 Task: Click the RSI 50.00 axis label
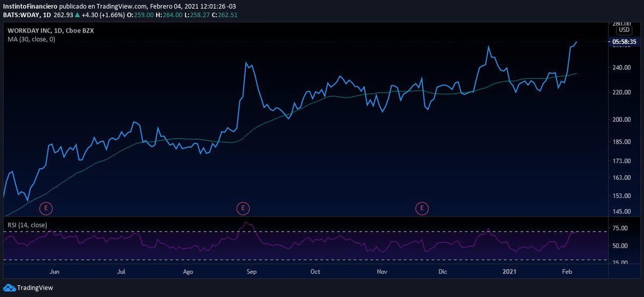click(621, 246)
